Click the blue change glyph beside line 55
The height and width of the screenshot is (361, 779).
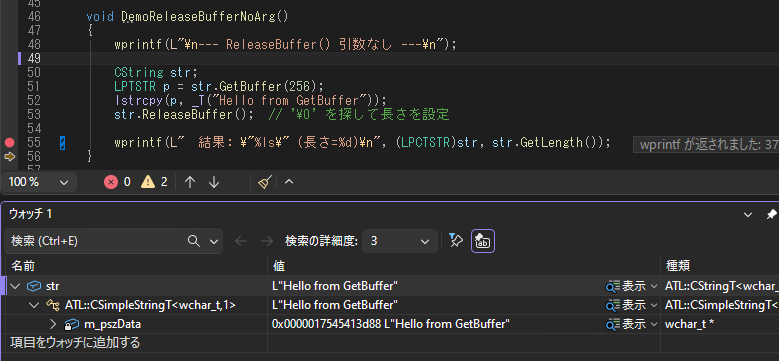tap(62, 143)
